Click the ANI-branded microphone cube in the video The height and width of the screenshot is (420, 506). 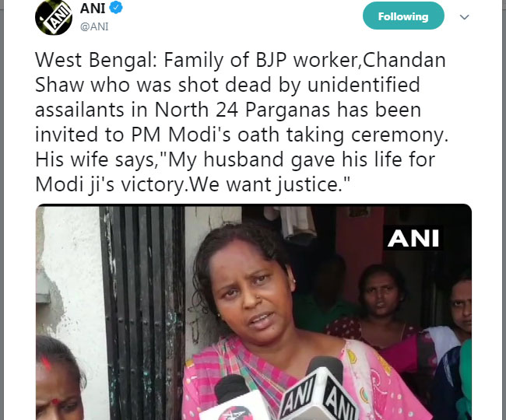(x=318, y=395)
